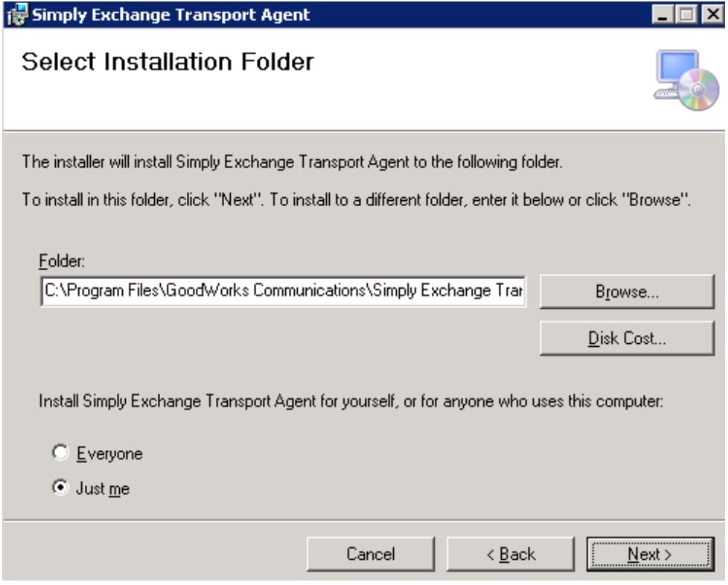Image resolution: width=728 pixels, height=585 pixels.
Task: Click the installer icon in title bar
Action: click(x=16, y=14)
